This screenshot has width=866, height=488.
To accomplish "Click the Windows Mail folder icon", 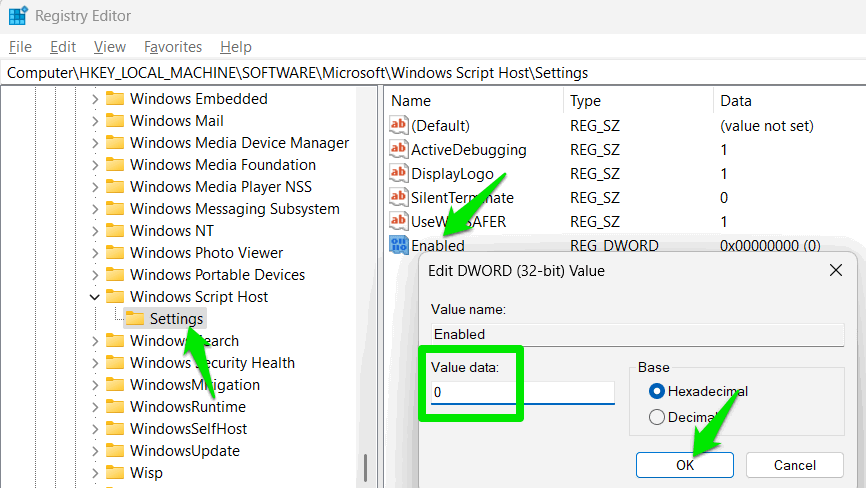I will (115, 120).
